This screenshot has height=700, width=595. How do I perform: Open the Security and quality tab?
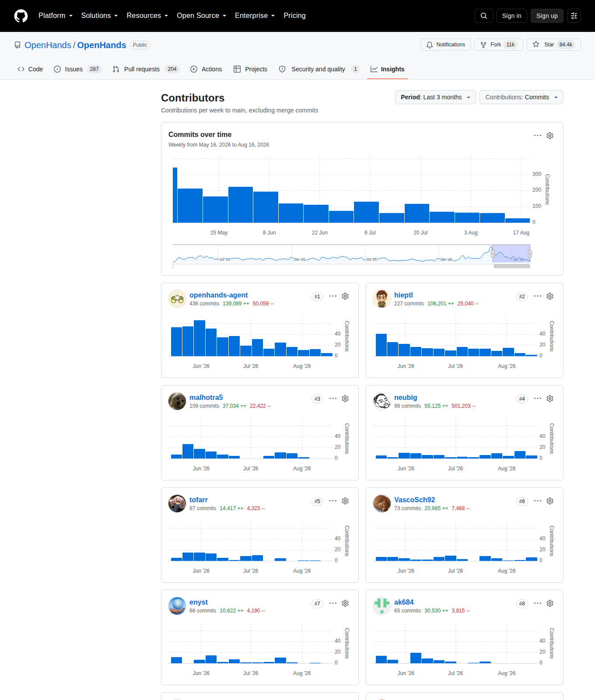coord(319,69)
